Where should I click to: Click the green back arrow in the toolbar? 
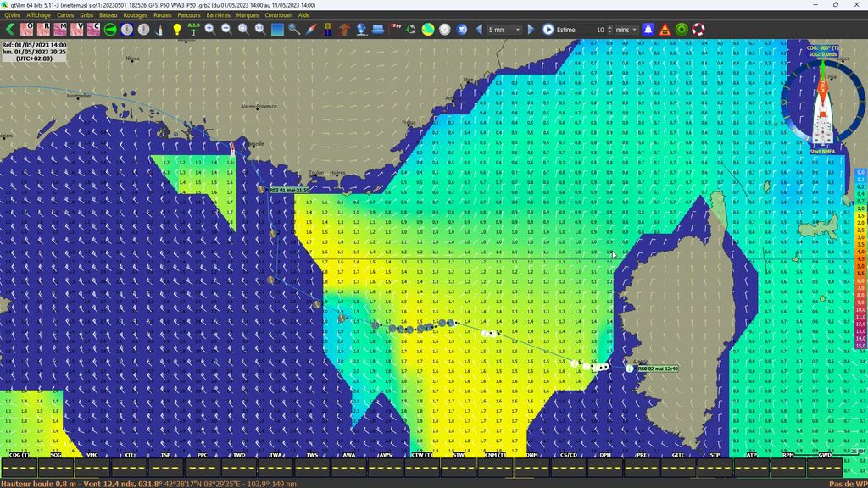pyautogui.click(x=10, y=30)
